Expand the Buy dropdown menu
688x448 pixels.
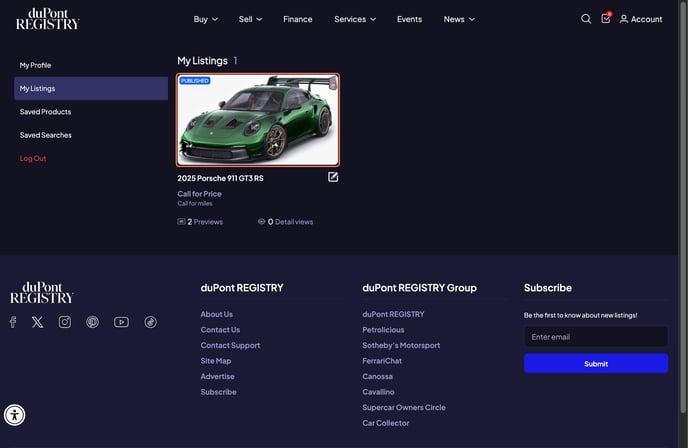tap(205, 19)
